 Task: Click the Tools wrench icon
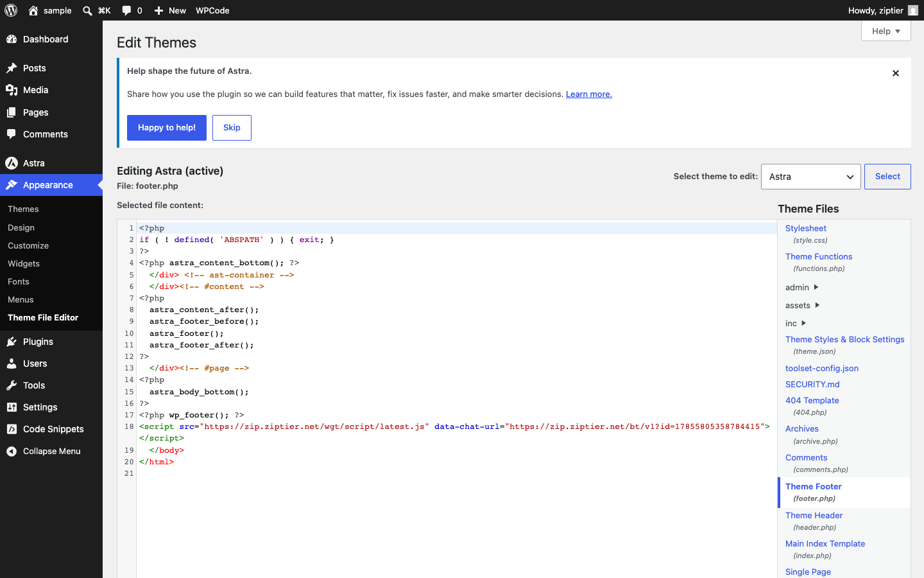(x=12, y=385)
